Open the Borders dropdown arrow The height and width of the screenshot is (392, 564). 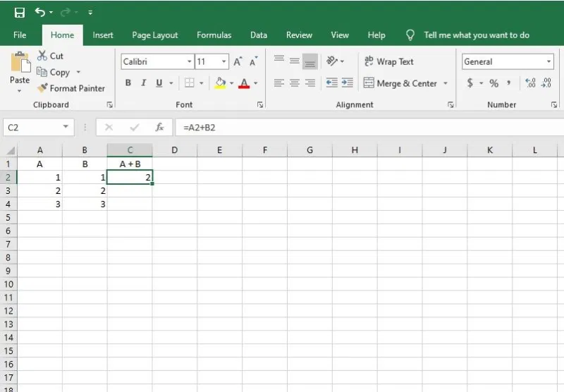(x=202, y=83)
